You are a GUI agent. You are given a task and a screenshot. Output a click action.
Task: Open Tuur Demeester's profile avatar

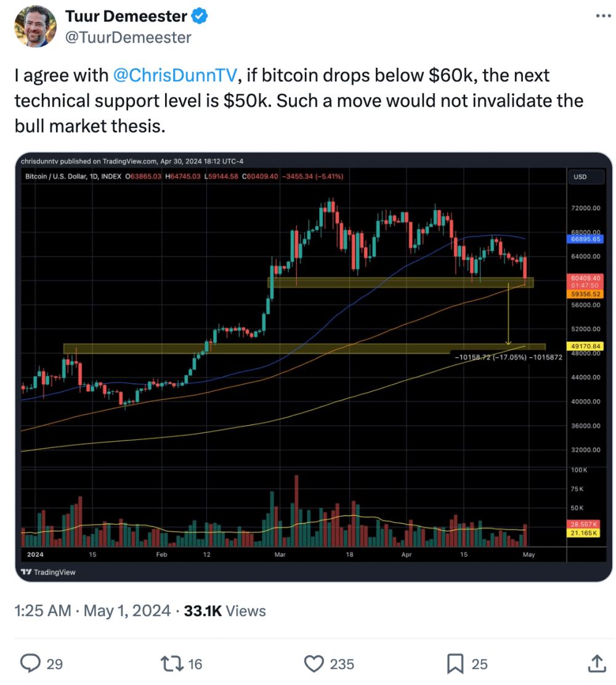[35, 26]
